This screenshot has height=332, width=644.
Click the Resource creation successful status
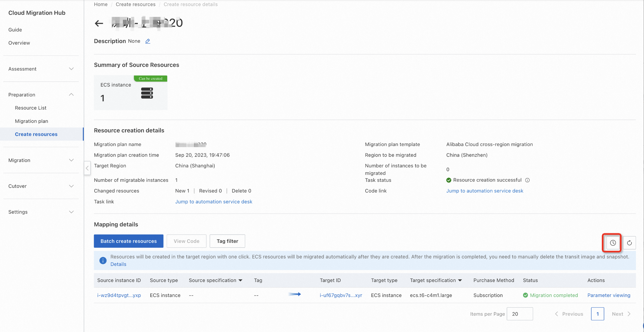pyautogui.click(x=487, y=180)
